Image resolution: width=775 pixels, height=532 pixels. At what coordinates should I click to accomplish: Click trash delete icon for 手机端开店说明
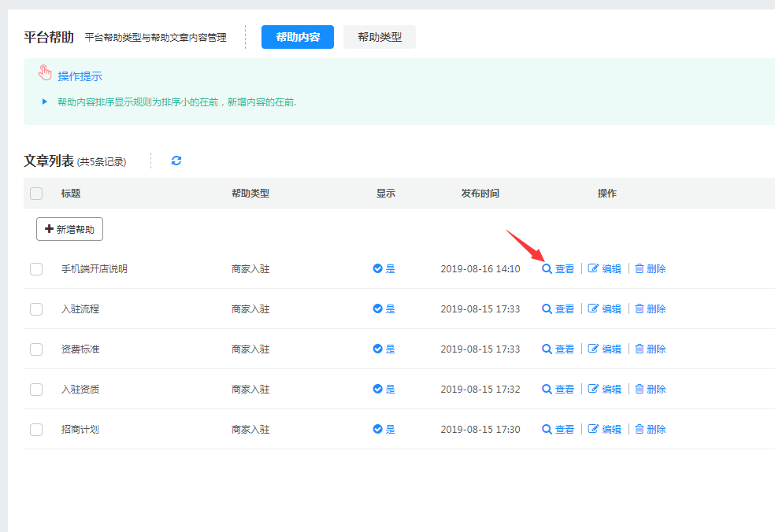pos(640,269)
